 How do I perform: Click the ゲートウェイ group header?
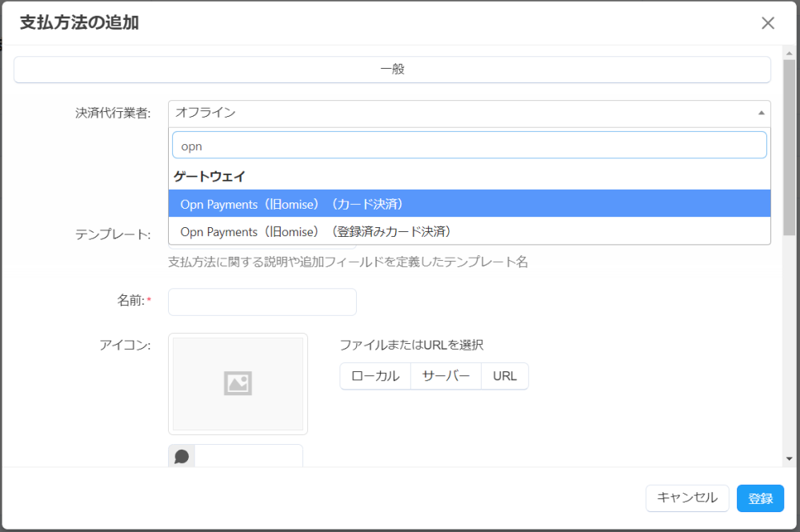click(x=209, y=176)
